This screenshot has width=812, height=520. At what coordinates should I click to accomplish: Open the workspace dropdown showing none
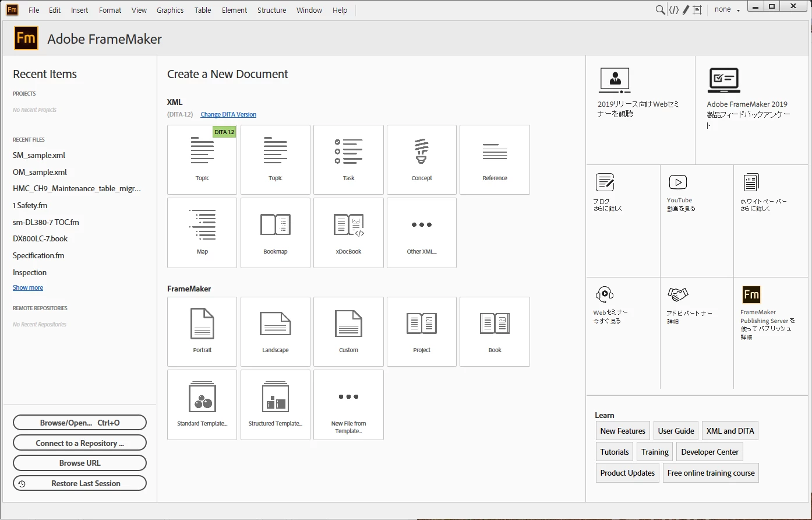click(x=727, y=10)
